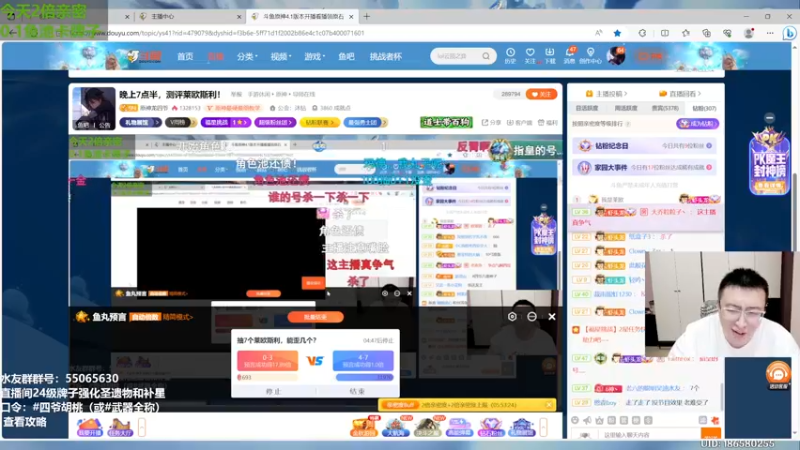The image size is (800, 450).
Task: Click the orange 关注 follow button
Action: 541,94
